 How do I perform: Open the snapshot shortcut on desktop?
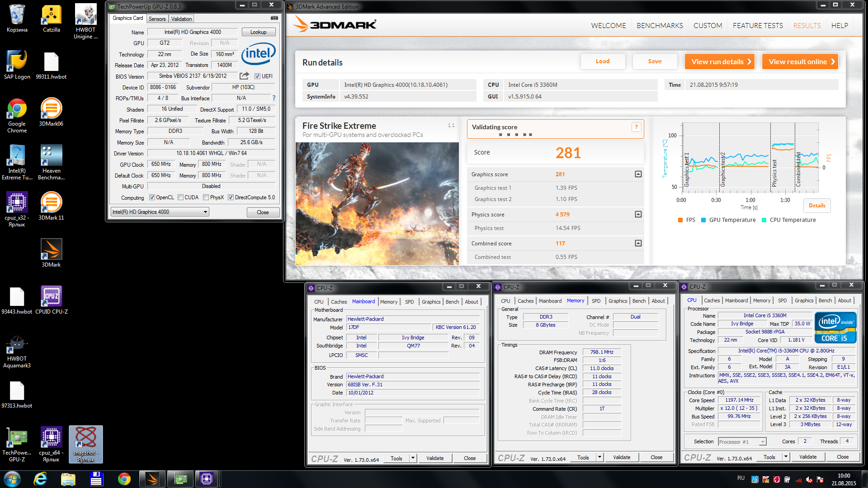pos(85,444)
